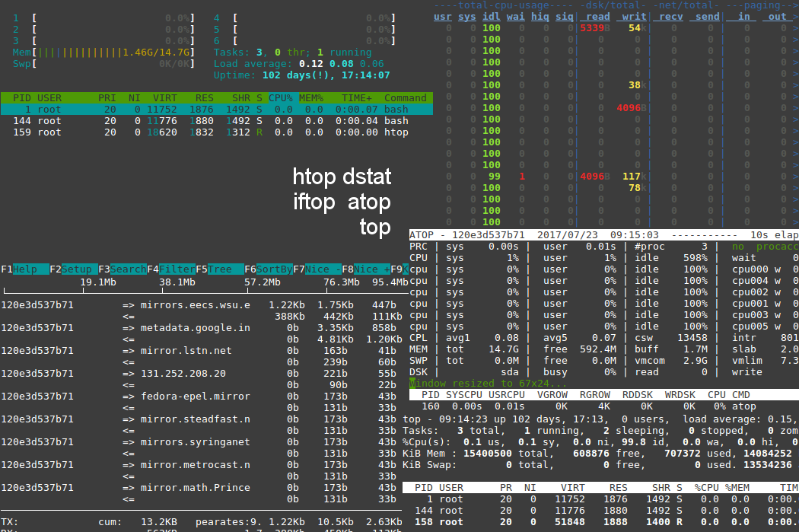Open F6 SortBy in htop footer

[x=269, y=269]
